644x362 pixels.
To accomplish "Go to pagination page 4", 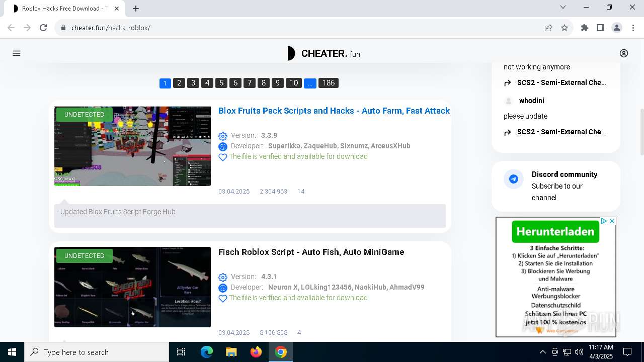I will pyautogui.click(x=207, y=83).
